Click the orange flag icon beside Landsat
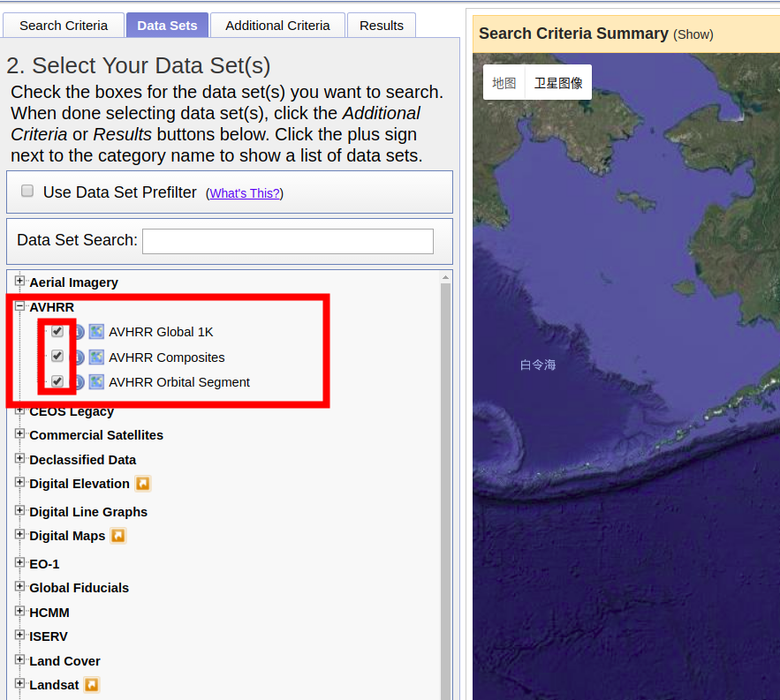Image resolution: width=780 pixels, height=700 pixels. click(x=92, y=685)
